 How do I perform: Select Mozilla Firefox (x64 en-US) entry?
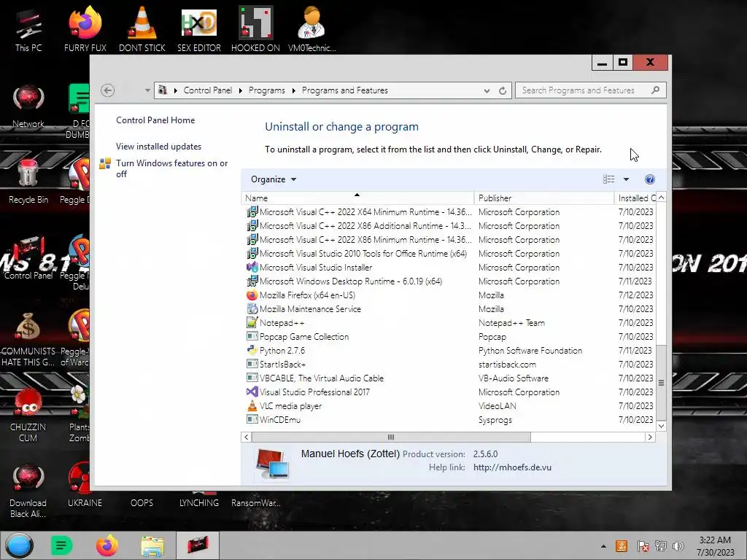[449, 295]
